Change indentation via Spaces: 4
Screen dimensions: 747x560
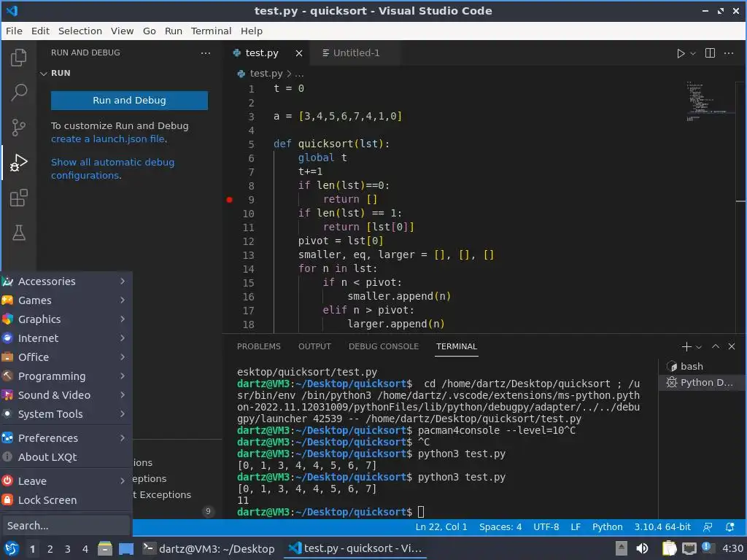[500, 527]
